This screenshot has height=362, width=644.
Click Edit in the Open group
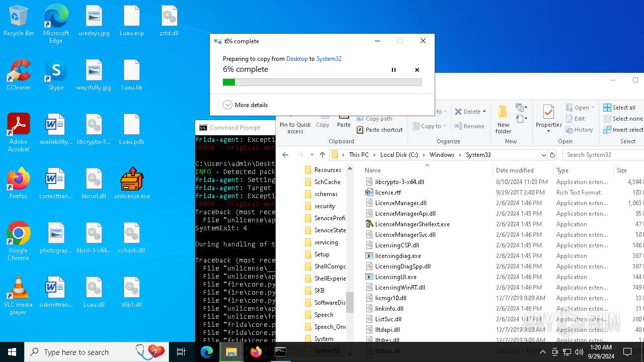coord(575,119)
